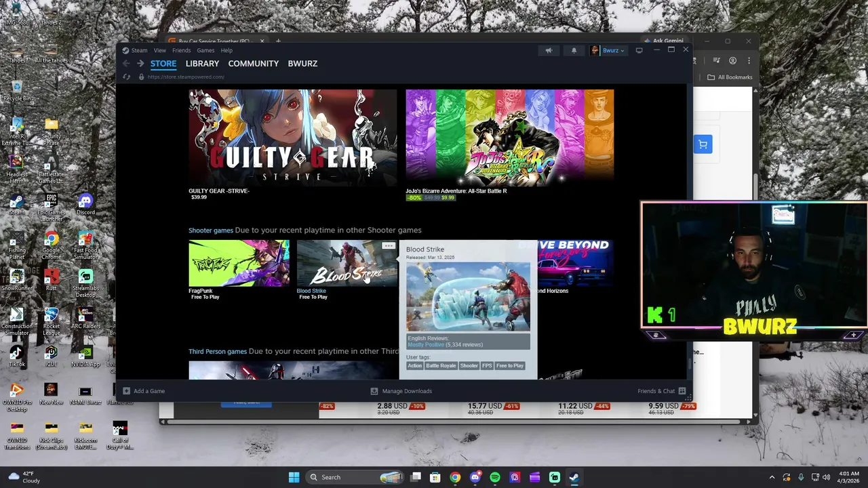868x488 pixels.
Task: Select the Shooter user tag
Action: (469, 366)
